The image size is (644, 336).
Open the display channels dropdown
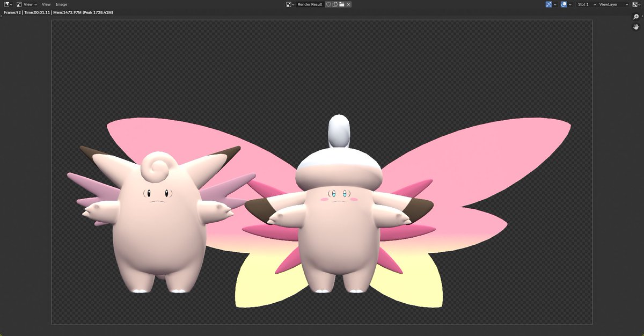pos(636,4)
